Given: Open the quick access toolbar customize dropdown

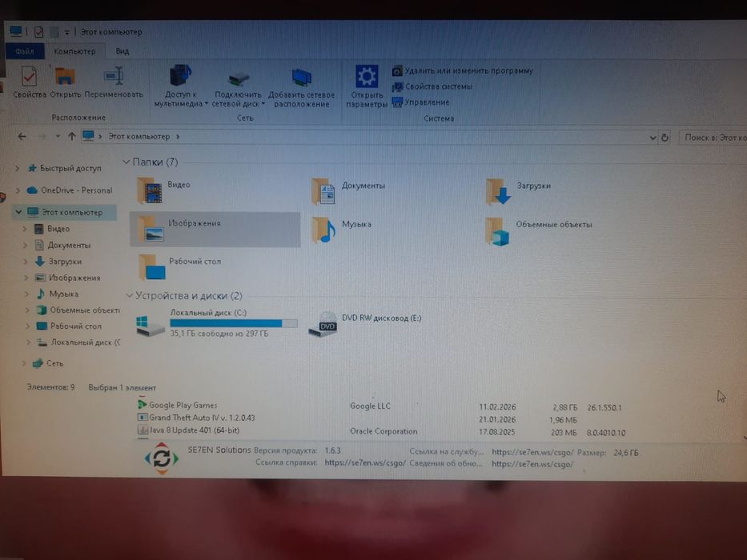Looking at the screenshot, I should (66, 32).
